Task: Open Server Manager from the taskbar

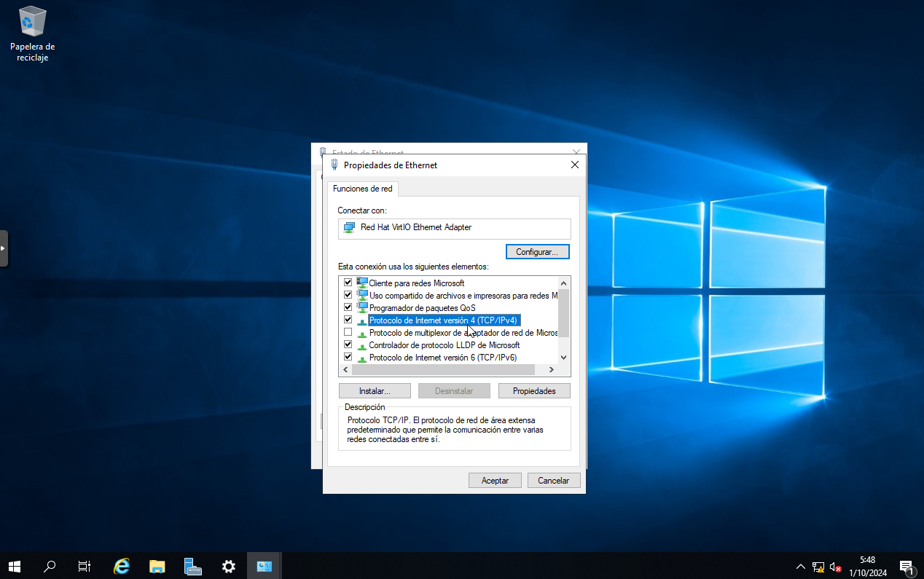Action: tap(192, 566)
